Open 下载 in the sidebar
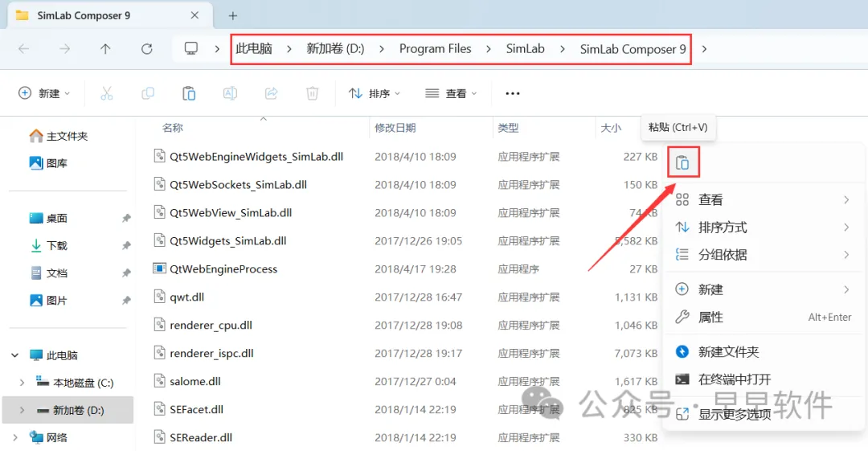Viewport: 868px width, 451px height. 48,245
